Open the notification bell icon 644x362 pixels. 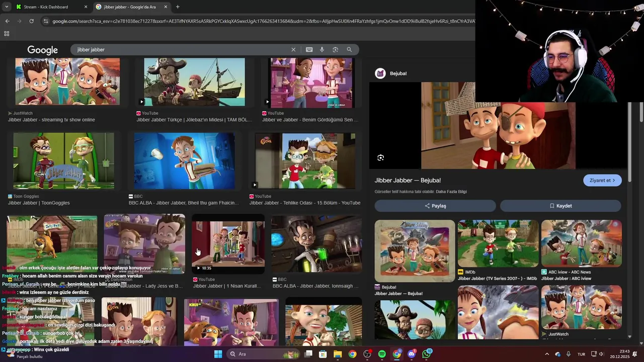[x=635, y=354]
